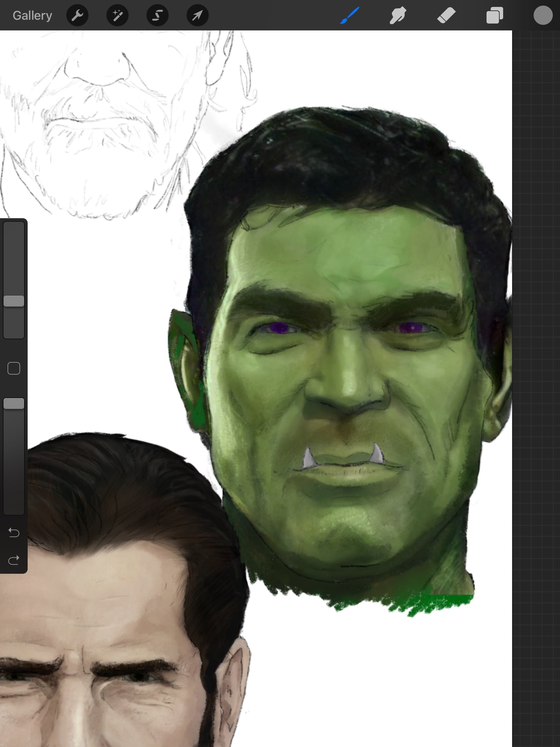Undo the last stroke
Screen dimensions: 560x747
pyautogui.click(x=14, y=533)
